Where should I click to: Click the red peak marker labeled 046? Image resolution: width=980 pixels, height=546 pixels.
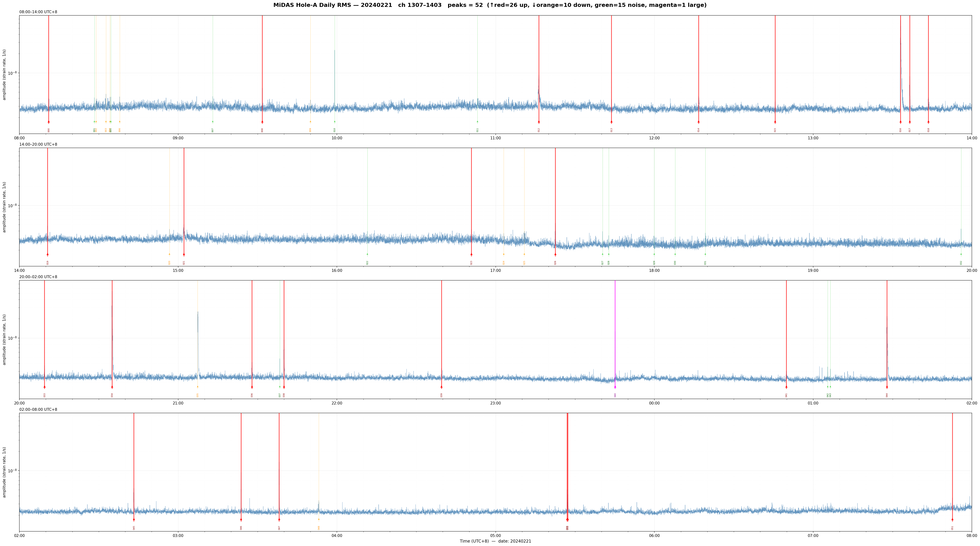pyautogui.click(x=241, y=519)
